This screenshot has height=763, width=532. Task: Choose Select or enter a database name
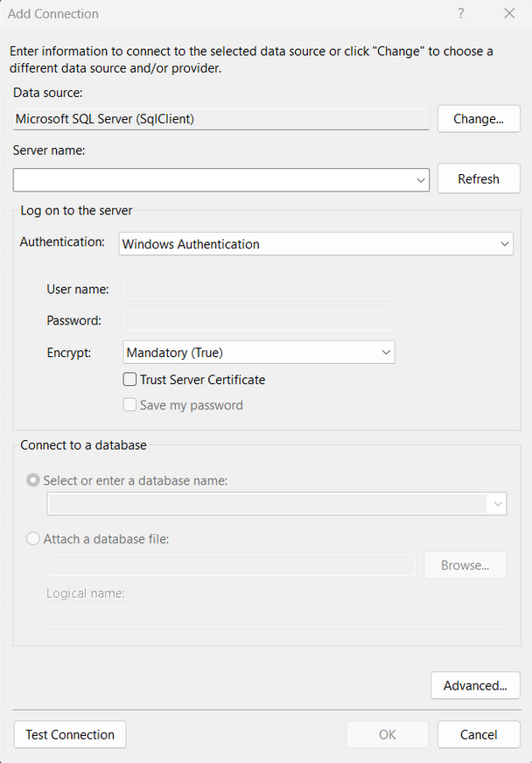pyautogui.click(x=34, y=480)
